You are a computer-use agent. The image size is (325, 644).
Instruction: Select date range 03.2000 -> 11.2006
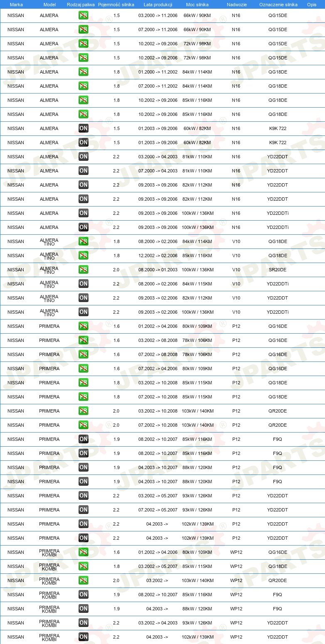(x=158, y=15)
